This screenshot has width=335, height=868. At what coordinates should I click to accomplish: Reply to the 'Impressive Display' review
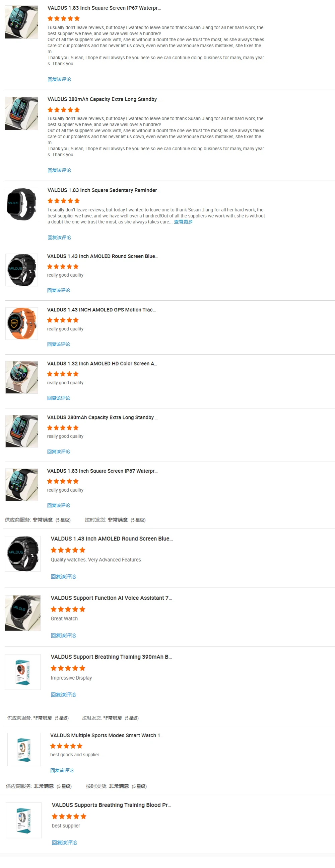point(63,694)
